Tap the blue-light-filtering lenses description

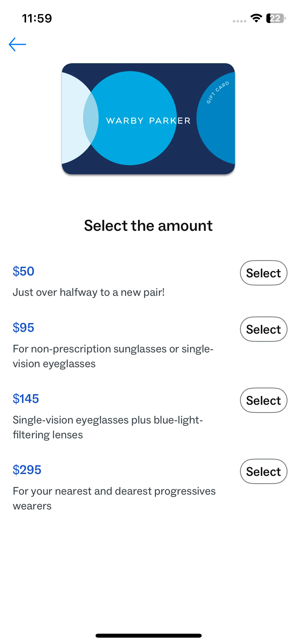coord(108,427)
